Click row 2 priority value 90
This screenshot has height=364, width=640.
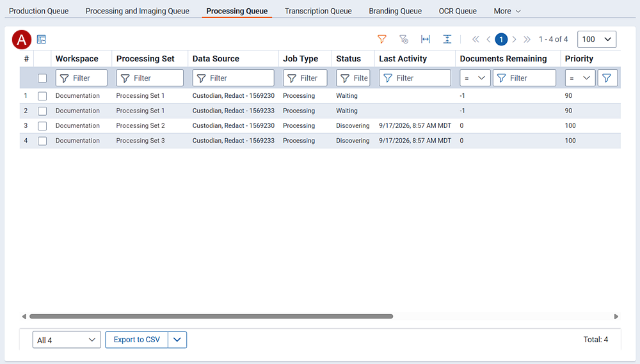568,111
